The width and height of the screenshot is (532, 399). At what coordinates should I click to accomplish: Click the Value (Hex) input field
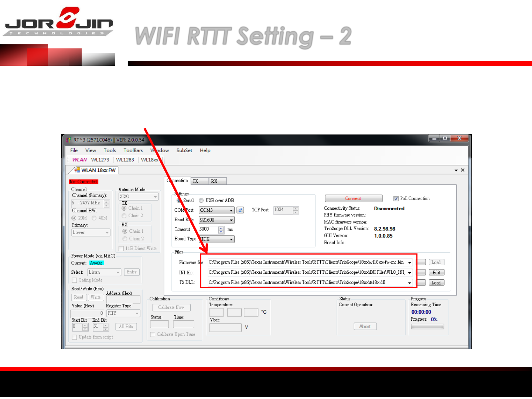tap(88, 313)
